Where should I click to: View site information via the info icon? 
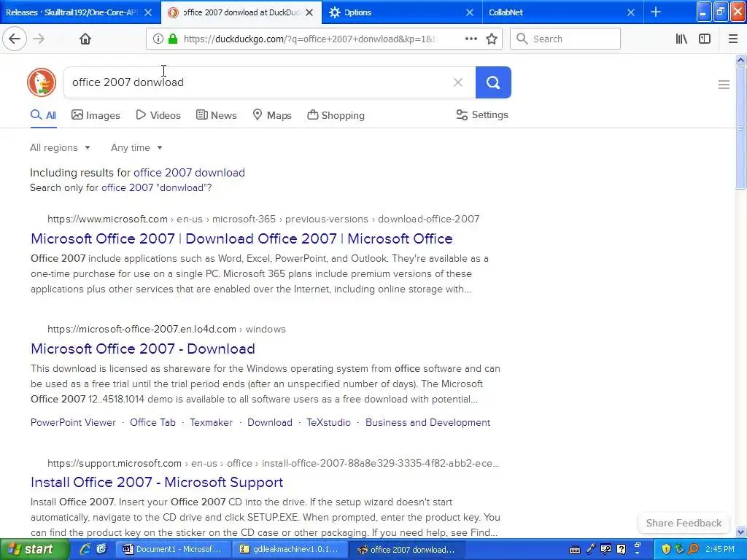point(158,39)
